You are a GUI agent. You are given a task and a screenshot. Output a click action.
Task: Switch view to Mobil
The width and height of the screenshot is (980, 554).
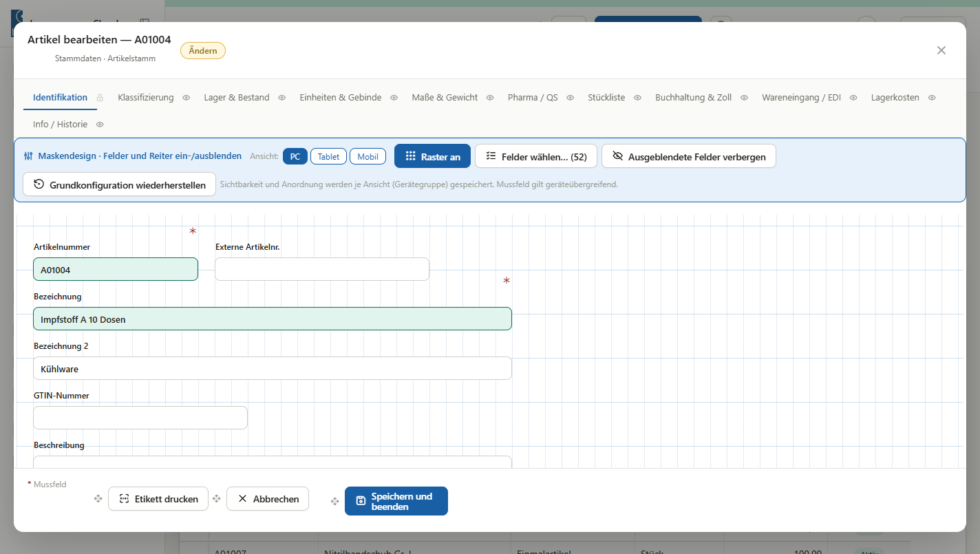coord(367,156)
